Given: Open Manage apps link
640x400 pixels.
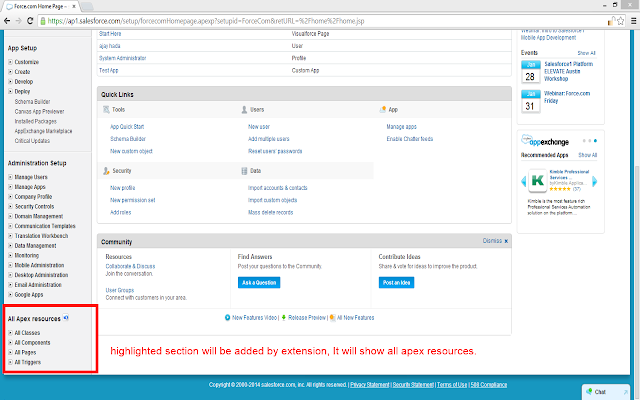Looking at the screenshot, I should pyautogui.click(x=402, y=127).
